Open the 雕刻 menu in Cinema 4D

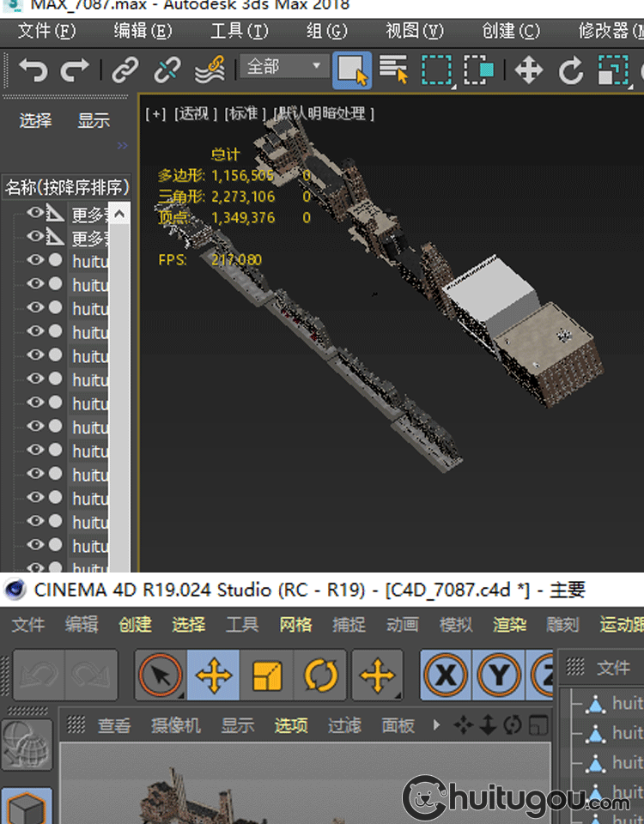click(x=562, y=624)
